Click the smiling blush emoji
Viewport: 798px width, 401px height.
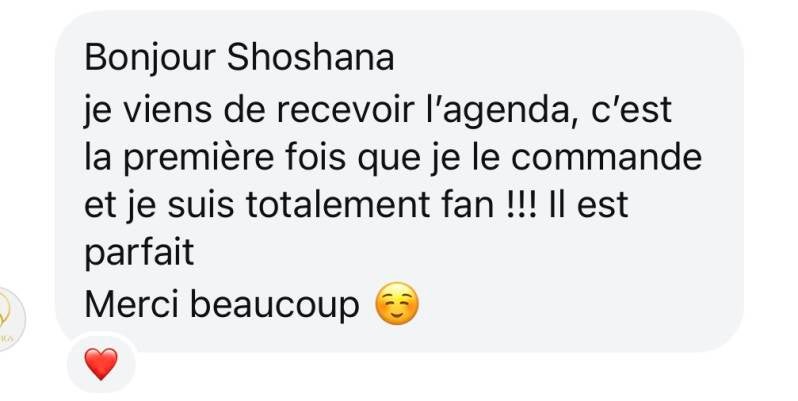[397, 304]
